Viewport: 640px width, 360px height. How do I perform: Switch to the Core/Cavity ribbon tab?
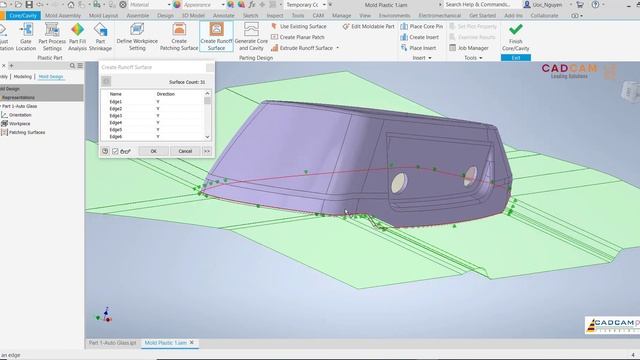pos(23,16)
